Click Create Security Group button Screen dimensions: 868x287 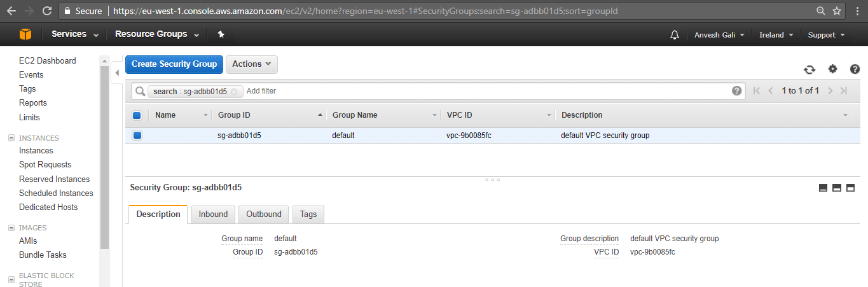click(x=174, y=64)
